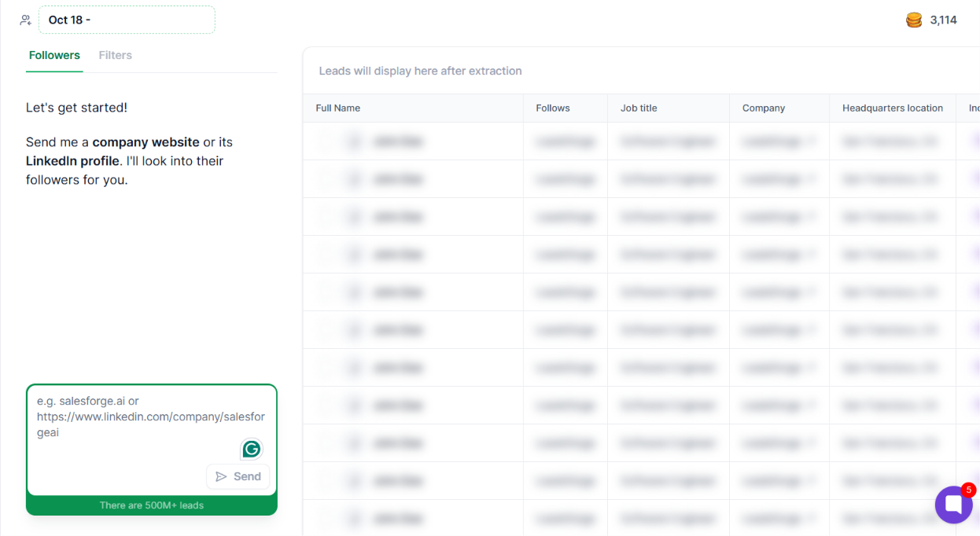Sort by Full Name column header
This screenshot has width=980, height=536.
click(338, 108)
